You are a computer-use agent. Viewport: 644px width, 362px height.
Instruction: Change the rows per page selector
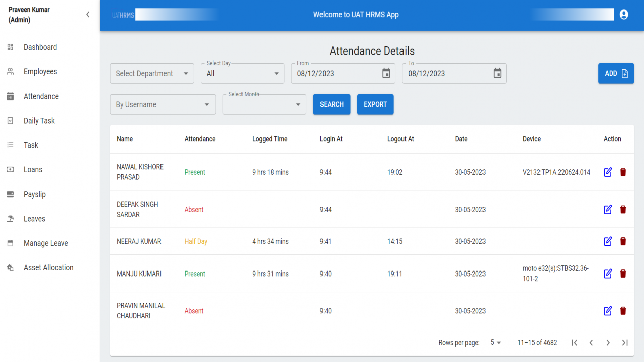[x=496, y=343]
